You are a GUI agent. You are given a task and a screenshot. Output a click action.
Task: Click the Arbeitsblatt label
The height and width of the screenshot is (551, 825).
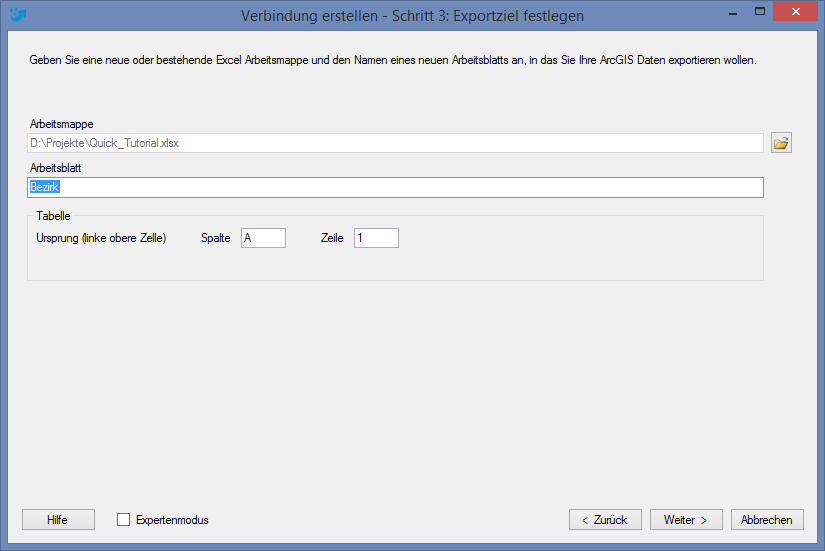pyautogui.click(x=55, y=168)
